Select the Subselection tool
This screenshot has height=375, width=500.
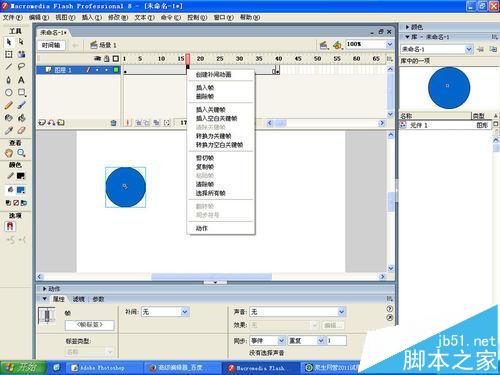click(21, 42)
